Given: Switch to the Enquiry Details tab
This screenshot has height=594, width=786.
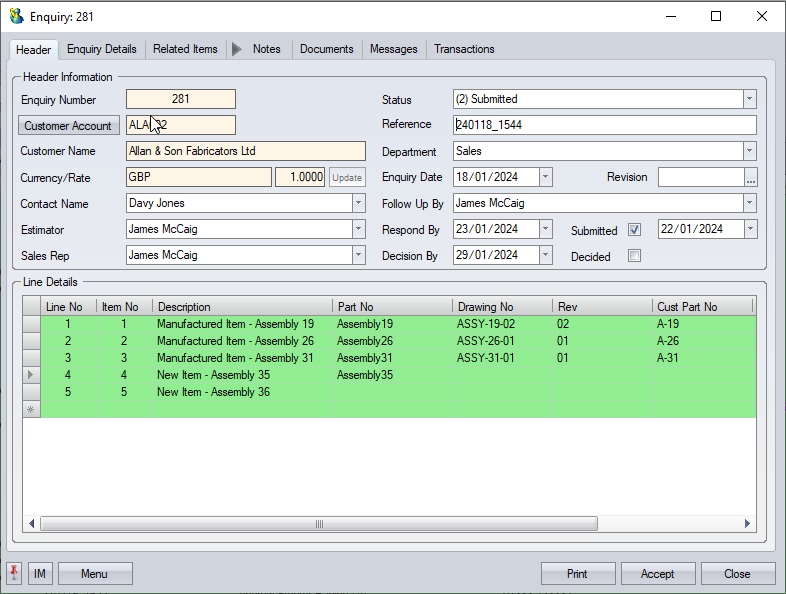Looking at the screenshot, I should [x=102, y=49].
